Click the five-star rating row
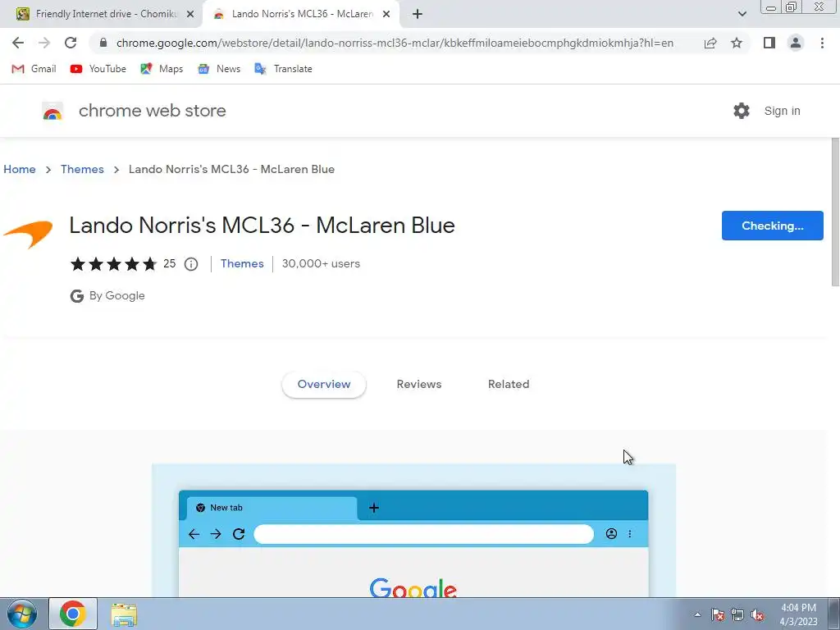Viewport: 840px width, 630px height. tap(113, 263)
